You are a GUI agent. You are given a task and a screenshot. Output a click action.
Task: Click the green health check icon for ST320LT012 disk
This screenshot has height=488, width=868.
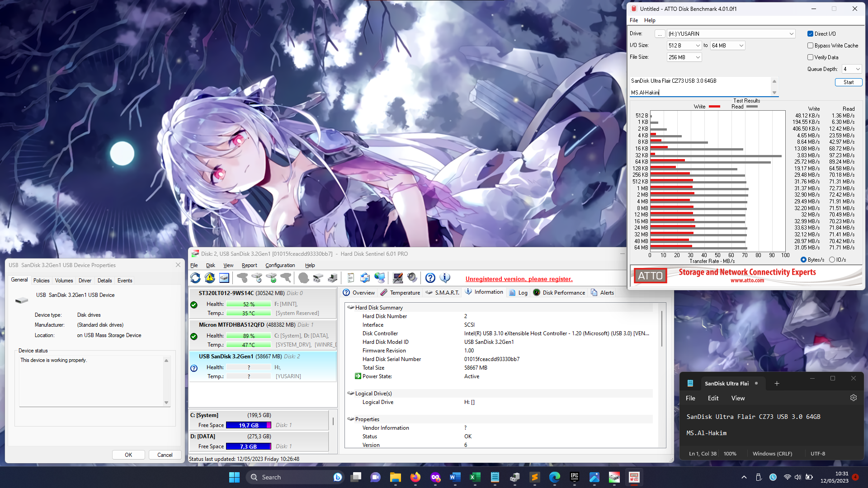pyautogui.click(x=194, y=305)
